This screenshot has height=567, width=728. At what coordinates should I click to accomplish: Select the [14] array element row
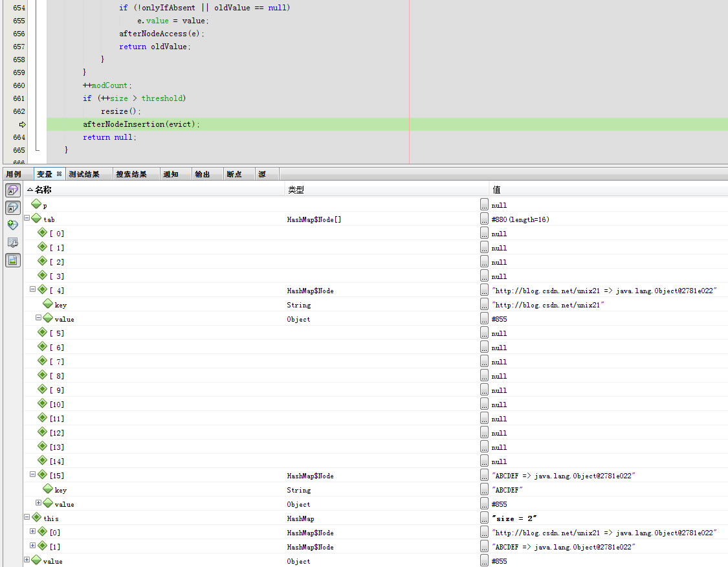tap(375, 461)
